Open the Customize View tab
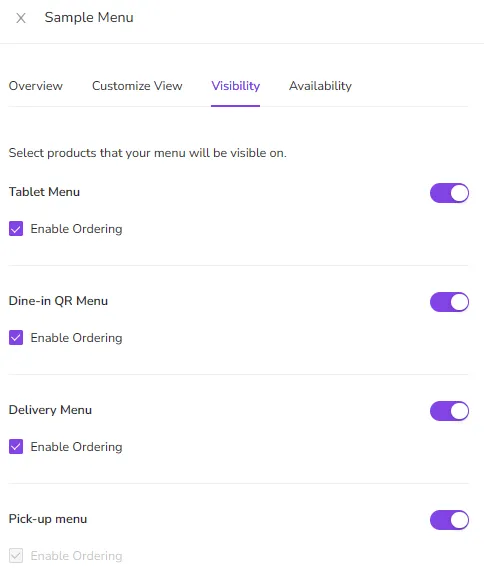The height and width of the screenshot is (572, 484). click(137, 86)
